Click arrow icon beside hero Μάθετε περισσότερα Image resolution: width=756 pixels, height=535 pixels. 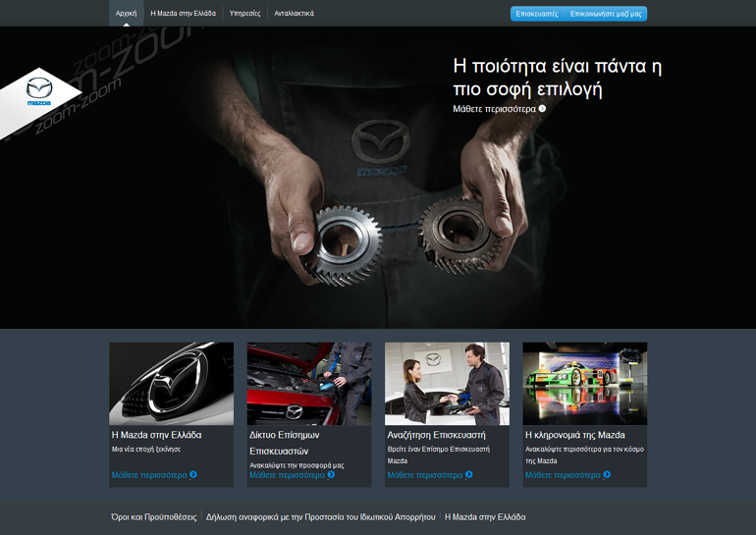pos(542,109)
